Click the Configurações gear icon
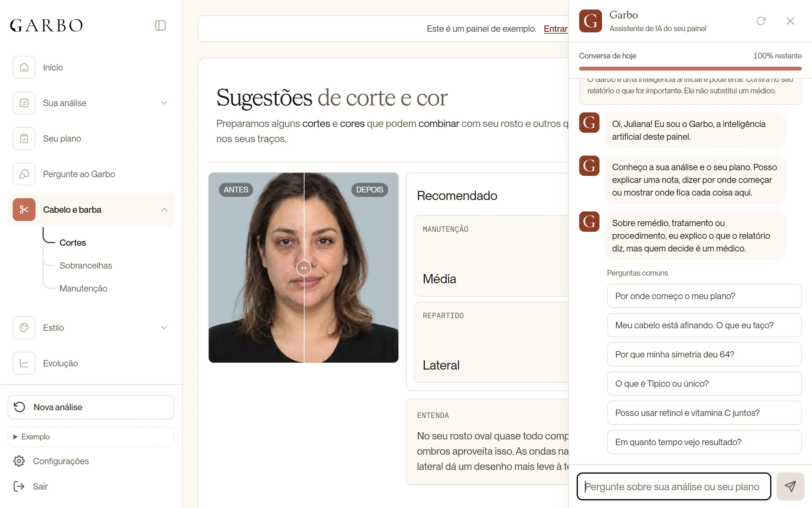Image resolution: width=812 pixels, height=508 pixels. [x=19, y=461]
